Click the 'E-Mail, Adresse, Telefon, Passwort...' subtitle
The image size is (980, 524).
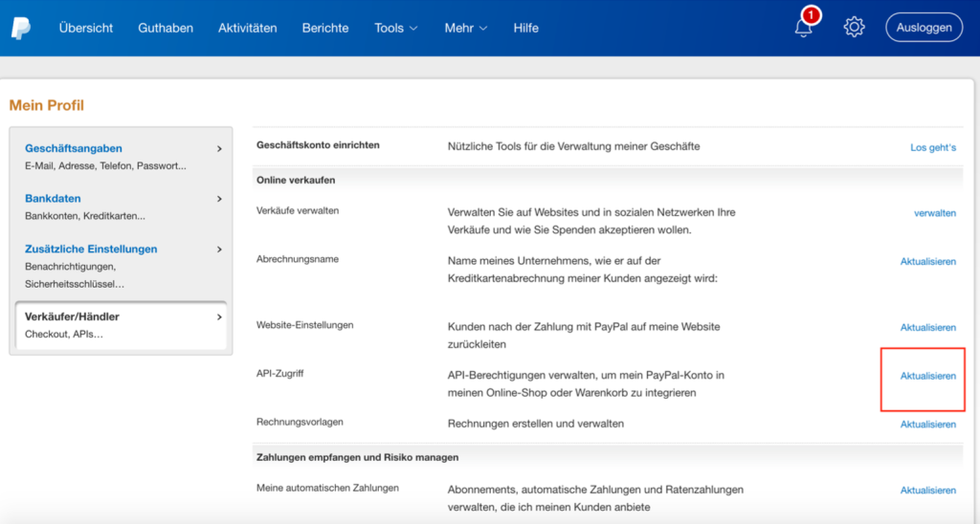coord(105,165)
